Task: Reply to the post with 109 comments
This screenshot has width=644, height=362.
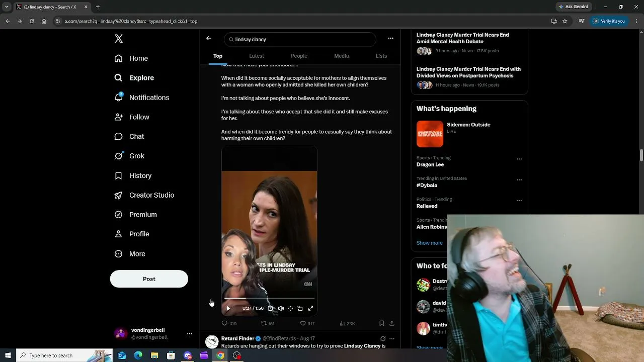Action: pyautogui.click(x=229, y=323)
